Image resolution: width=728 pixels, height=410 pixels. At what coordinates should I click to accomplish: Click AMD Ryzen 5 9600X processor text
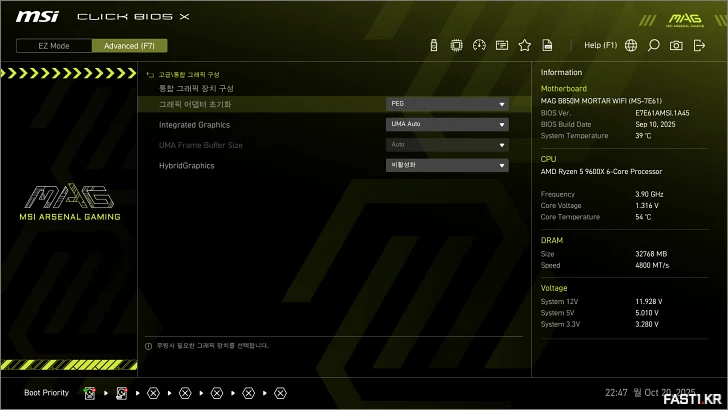(x=601, y=172)
